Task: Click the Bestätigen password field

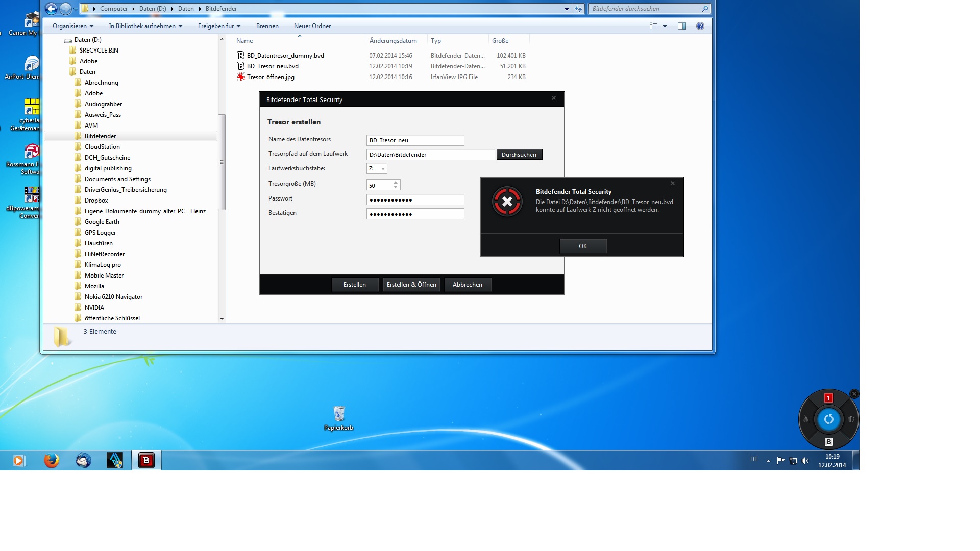Action: point(415,214)
